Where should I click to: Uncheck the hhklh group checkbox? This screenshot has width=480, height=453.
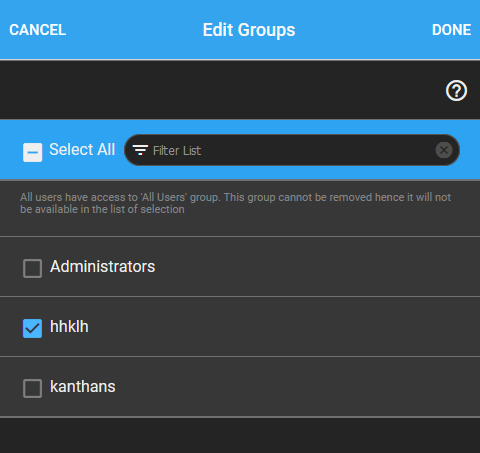32,328
